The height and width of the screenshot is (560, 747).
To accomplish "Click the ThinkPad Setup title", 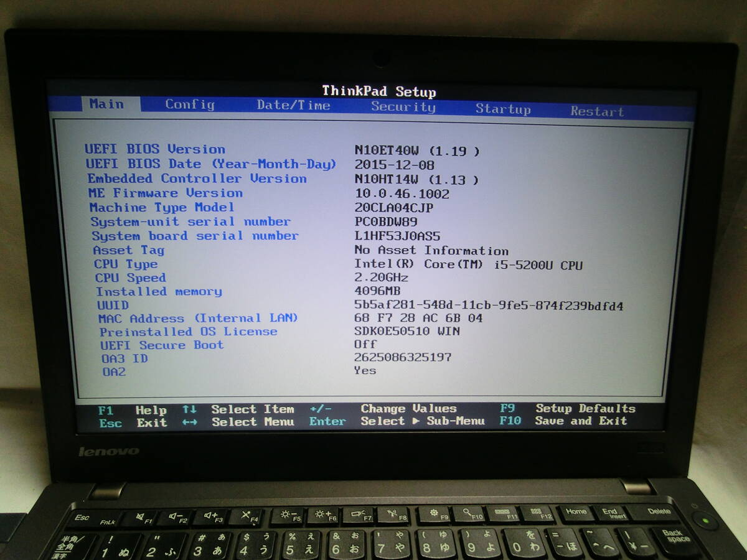I will (379, 91).
